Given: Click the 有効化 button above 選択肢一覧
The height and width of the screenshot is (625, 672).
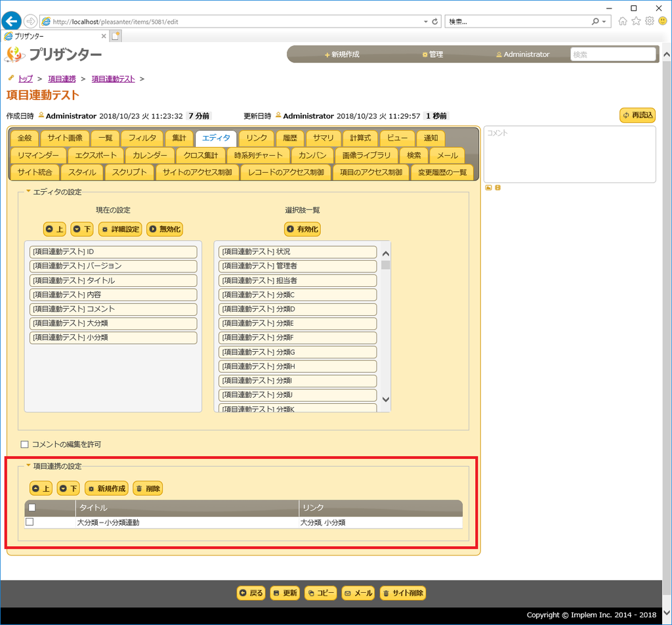Looking at the screenshot, I should (x=303, y=229).
